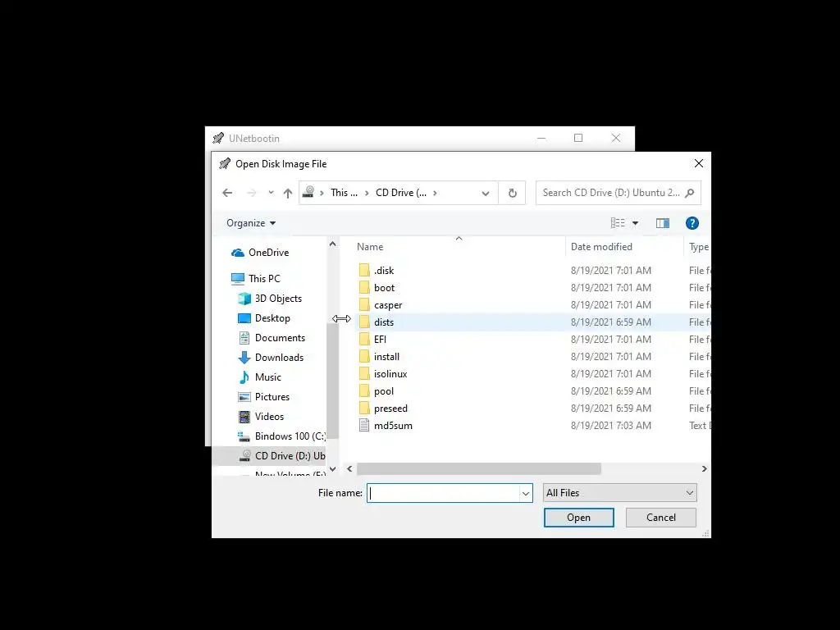Select the EFI folder
The width and height of the screenshot is (840, 630).
pos(380,339)
